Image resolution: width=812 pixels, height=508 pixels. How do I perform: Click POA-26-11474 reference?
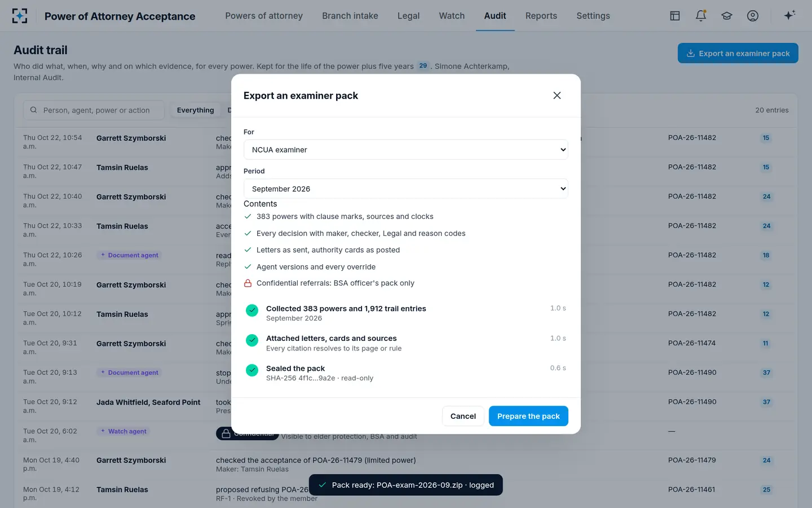[x=692, y=343]
